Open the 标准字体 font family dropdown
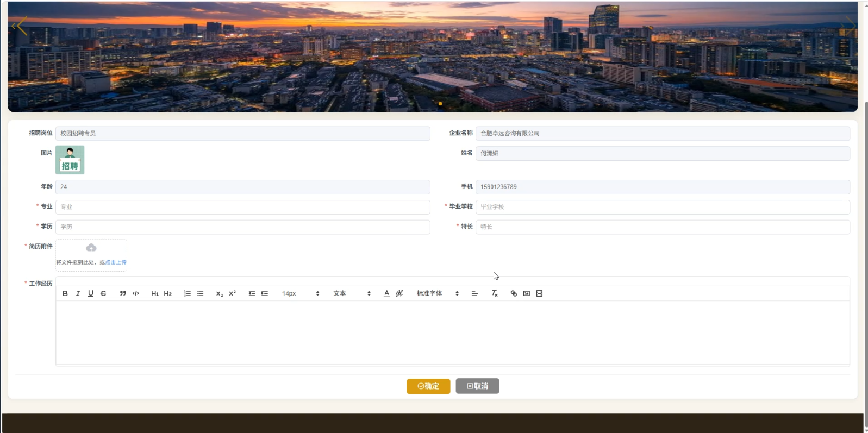Screen dimensions: 868x433 [x=438, y=293]
